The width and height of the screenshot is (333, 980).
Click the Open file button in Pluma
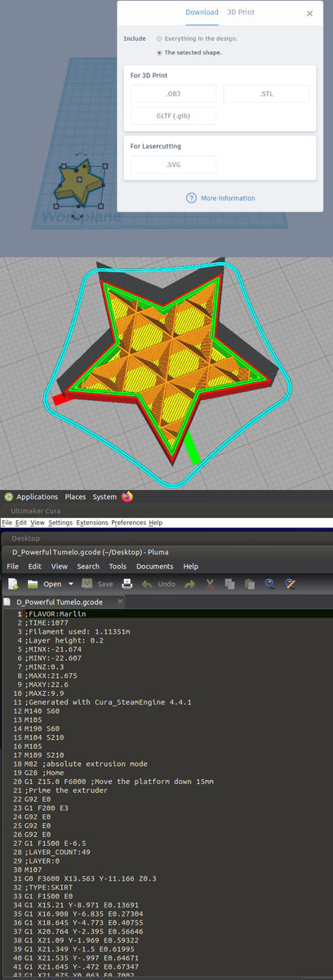(x=45, y=584)
